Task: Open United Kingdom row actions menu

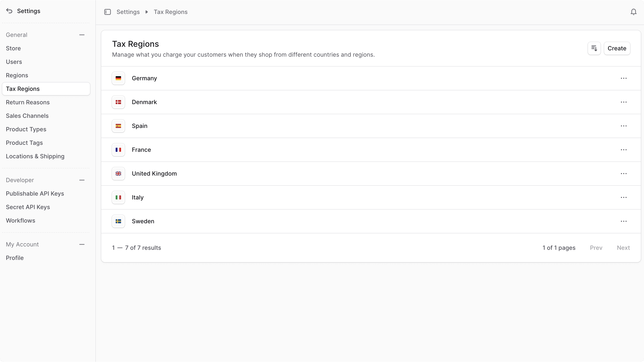Action: pos(624,174)
